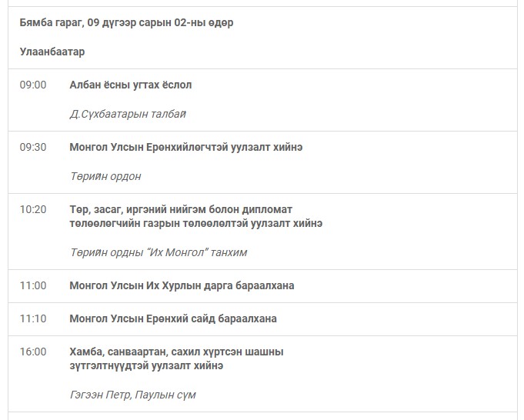Open event Албан ёсны угтах ёслол
The image size is (524, 420).
pyautogui.click(x=130, y=85)
